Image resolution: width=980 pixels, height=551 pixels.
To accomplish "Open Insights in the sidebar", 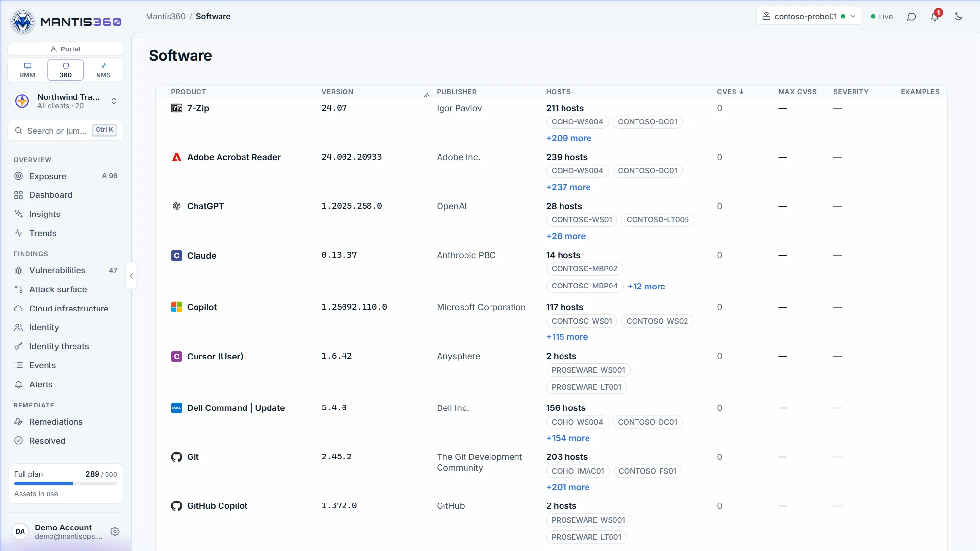I will (x=66, y=214).
